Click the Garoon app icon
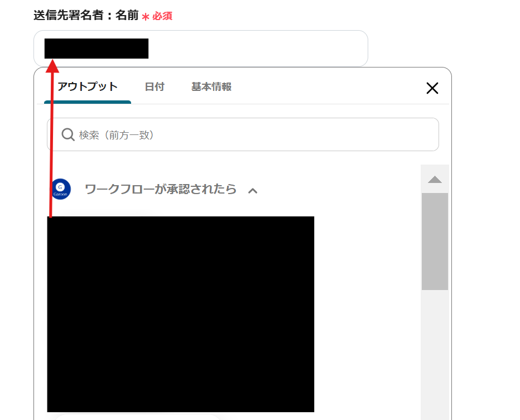520x420 pixels. (x=60, y=189)
